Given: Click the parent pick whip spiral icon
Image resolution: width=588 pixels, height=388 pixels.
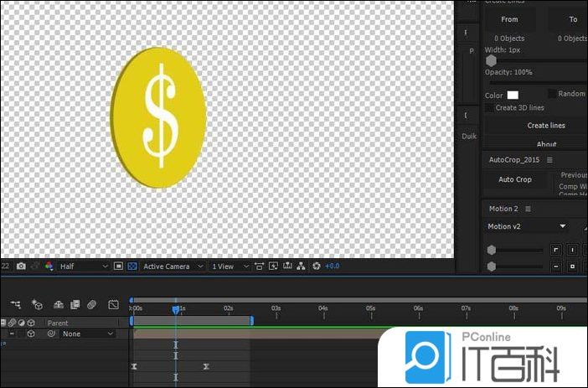Looking at the screenshot, I should click(51, 334).
